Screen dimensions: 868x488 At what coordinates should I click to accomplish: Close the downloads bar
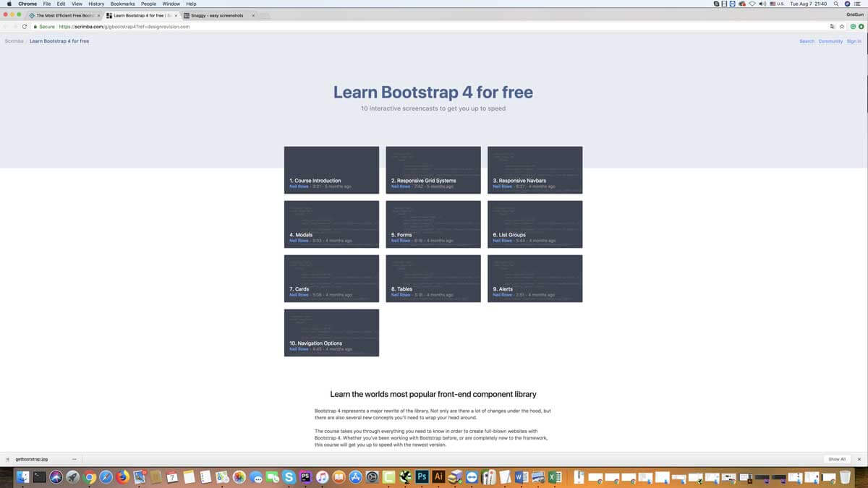(x=859, y=459)
